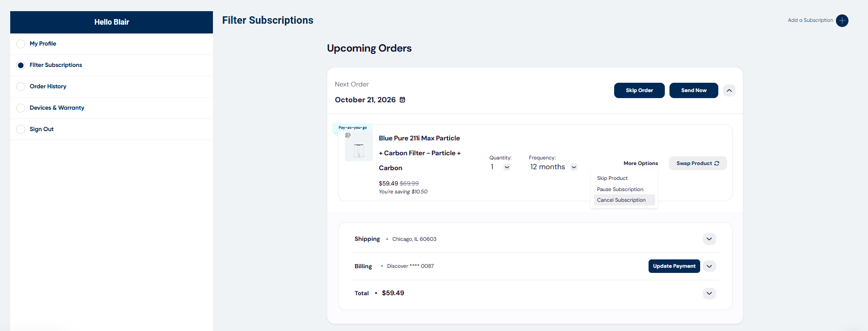The height and width of the screenshot is (331, 868).
Task: Click the plus icon beside Add a Subscription
Action: click(x=842, y=20)
